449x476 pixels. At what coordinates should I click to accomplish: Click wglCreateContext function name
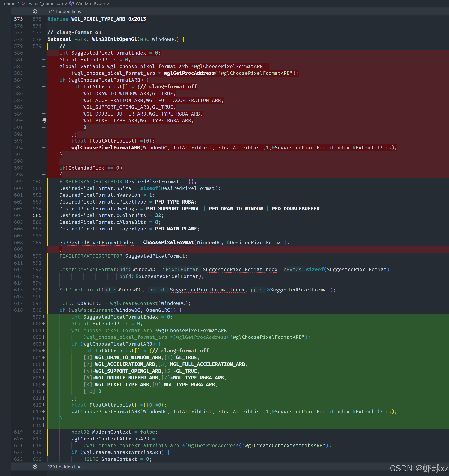[134, 303]
